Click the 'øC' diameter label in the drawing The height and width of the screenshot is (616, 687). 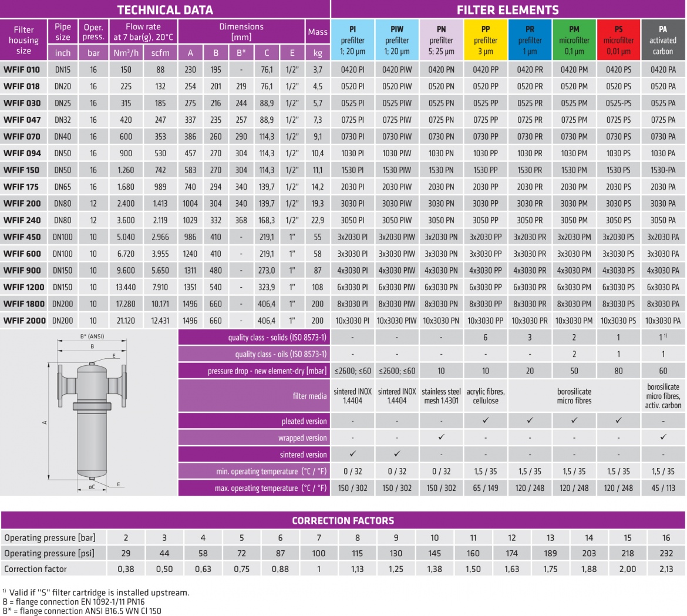point(92,487)
